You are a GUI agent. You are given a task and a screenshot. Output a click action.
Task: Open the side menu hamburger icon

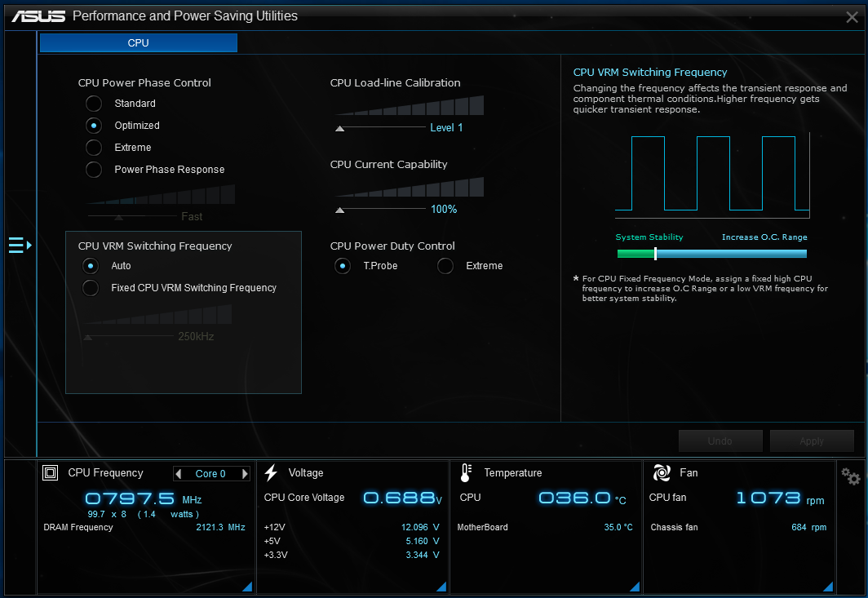(20, 245)
